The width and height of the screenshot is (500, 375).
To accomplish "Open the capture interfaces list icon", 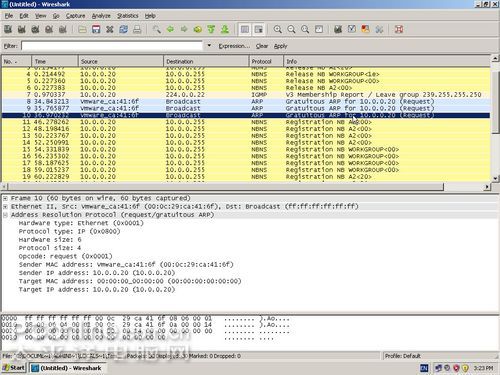I will (8, 29).
